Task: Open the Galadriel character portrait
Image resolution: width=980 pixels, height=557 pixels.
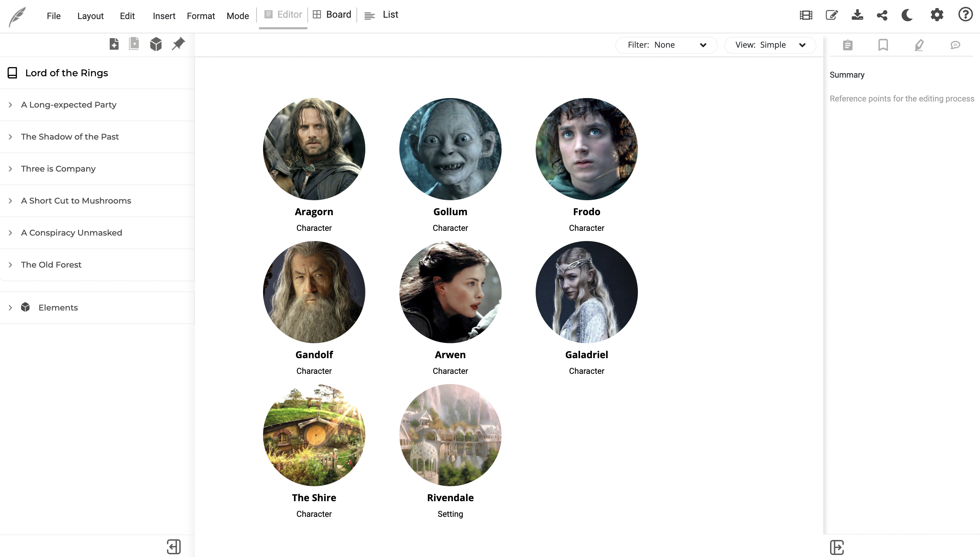Action: coord(586,292)
